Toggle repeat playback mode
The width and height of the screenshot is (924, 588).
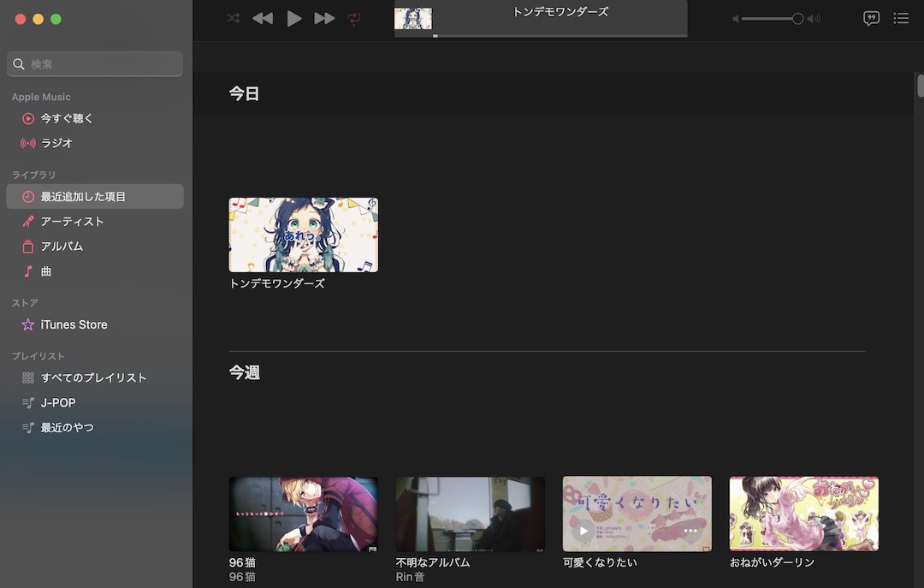(x=354, y=18)
